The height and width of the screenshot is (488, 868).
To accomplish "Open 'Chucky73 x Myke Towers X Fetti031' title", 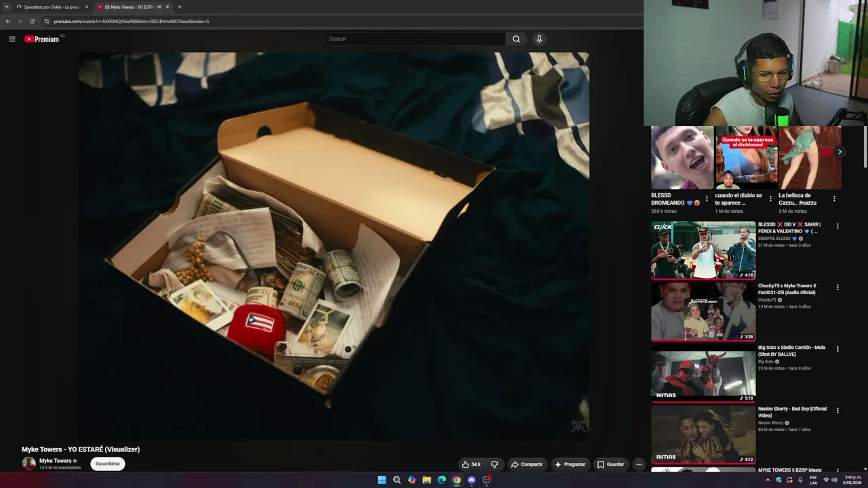I will pyautogui.click(x=787, y=289).
